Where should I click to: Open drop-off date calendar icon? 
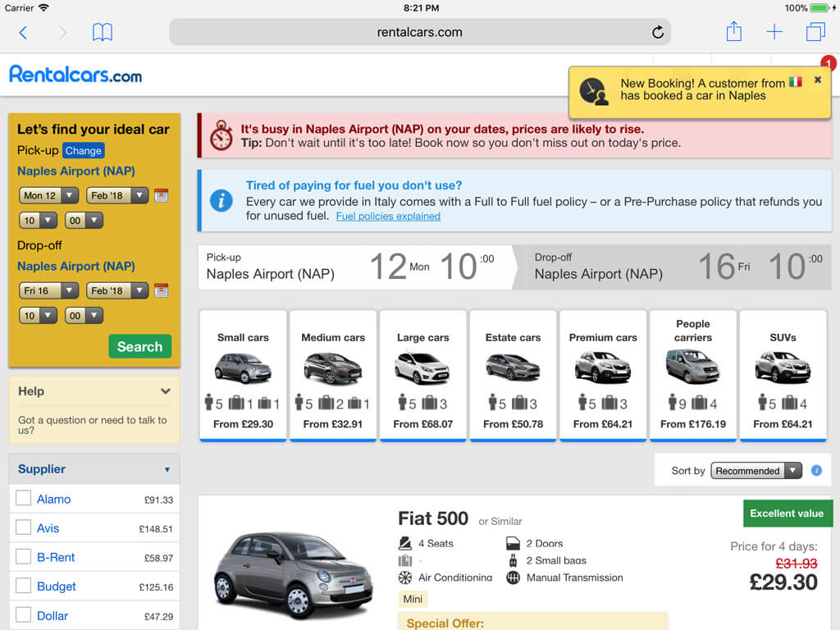tap(162, 290)
